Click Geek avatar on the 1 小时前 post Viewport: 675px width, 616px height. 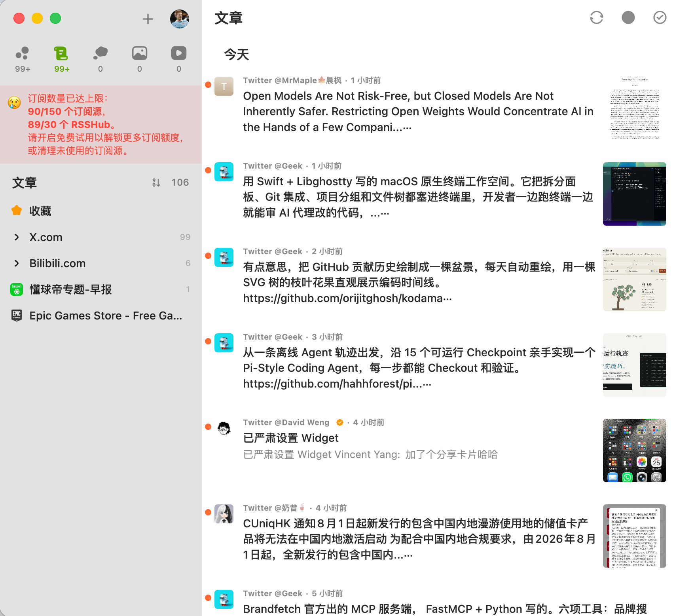tap(224, 172)
